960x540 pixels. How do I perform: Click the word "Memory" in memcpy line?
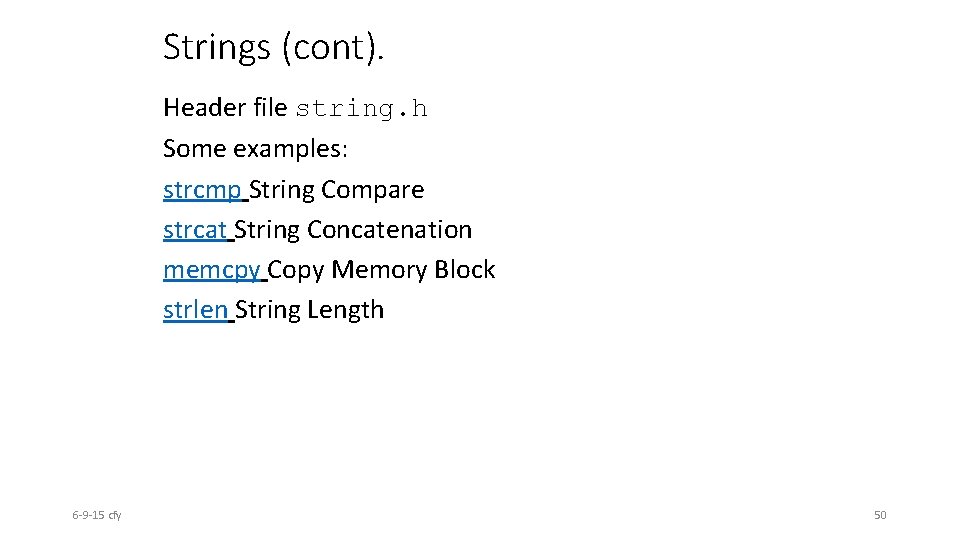[x=379, y=270]
